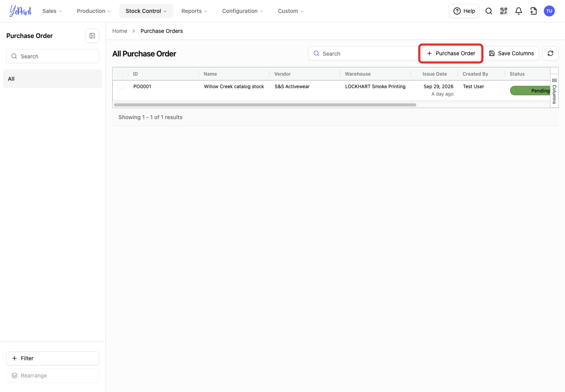
Task: Open purchase order PO0001
Action: (142, 86)
